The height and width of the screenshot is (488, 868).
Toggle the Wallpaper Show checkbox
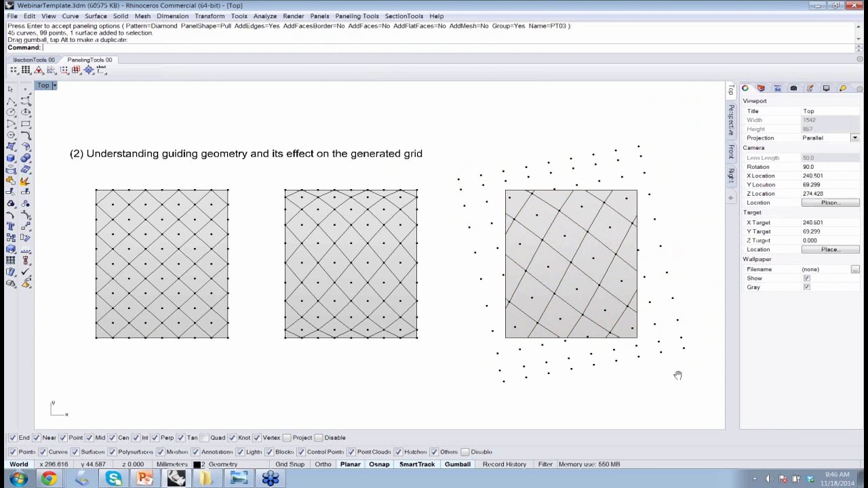tap(806, 279)
